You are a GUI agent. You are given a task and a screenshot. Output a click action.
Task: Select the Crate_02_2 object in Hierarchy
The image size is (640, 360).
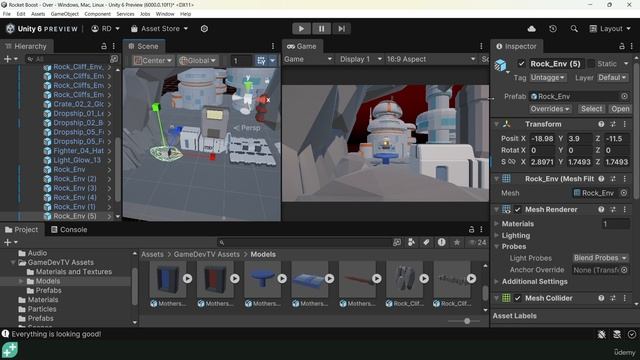pos(78,104)
